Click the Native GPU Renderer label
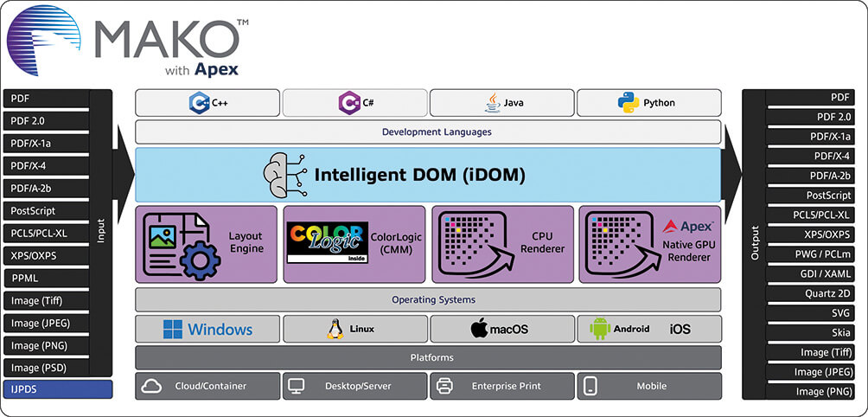Image resolution: width=868 pixels, height=417 pixels. [x=689, y=250]
